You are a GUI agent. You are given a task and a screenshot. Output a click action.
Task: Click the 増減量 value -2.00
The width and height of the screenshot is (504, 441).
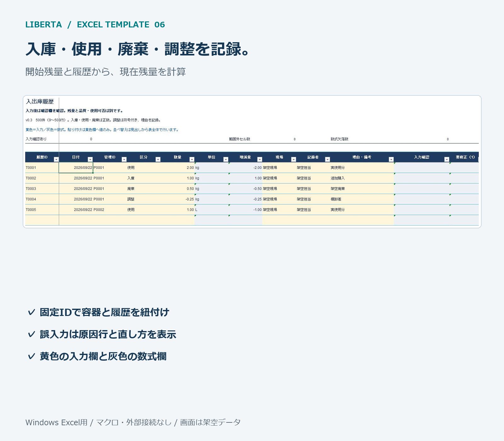[245, 168]
